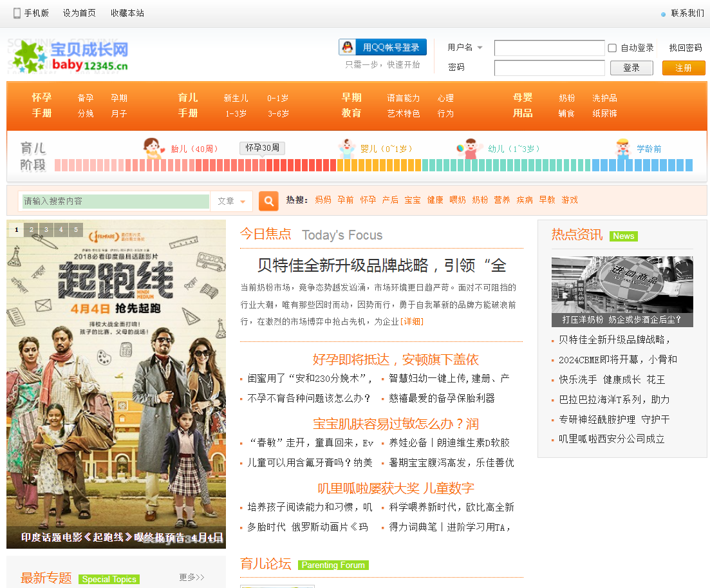Screen dimensions: 710x588
Task: Open article 叽里呱啦屡获大奖 儿童数字
Action: (396, 488)
